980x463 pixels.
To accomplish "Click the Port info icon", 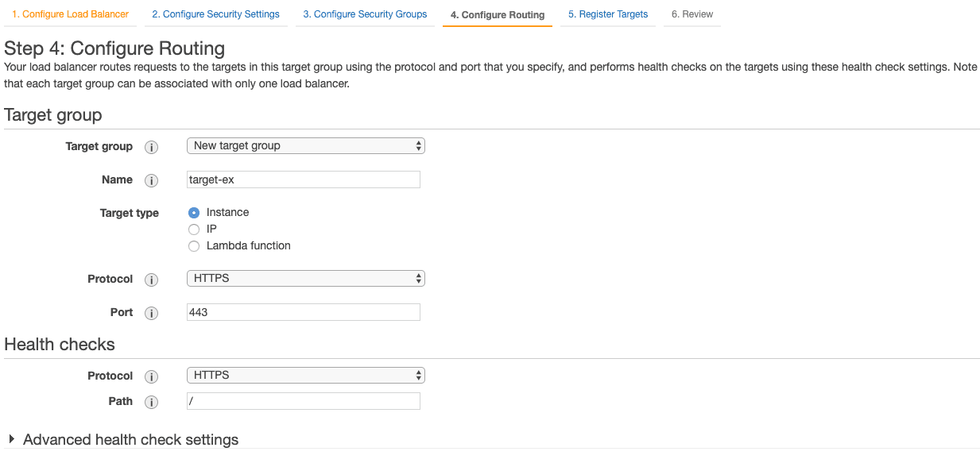I will (151, 312).
